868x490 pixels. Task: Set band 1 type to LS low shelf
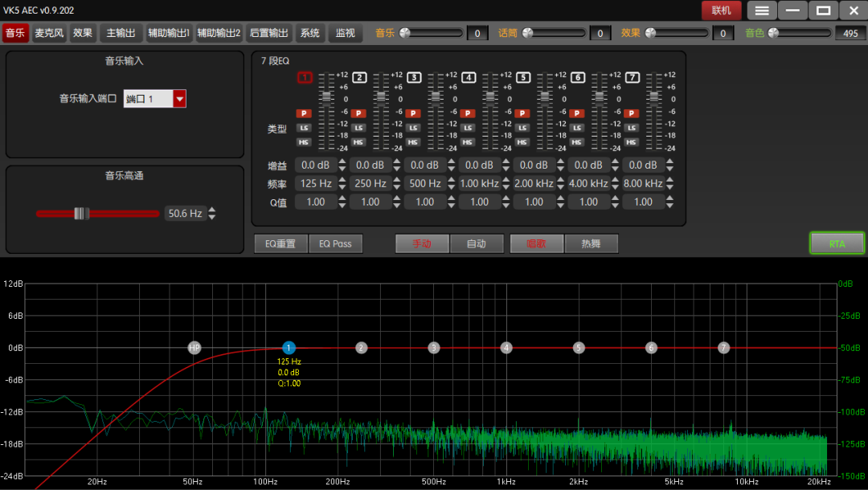click(x=303, y=128)
